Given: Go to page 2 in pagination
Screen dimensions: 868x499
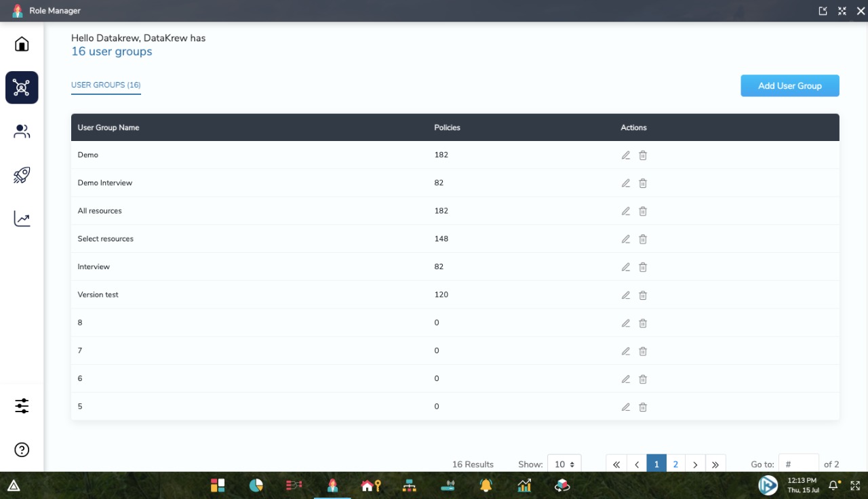Looking at the screenshot, I should click(675, 464).
